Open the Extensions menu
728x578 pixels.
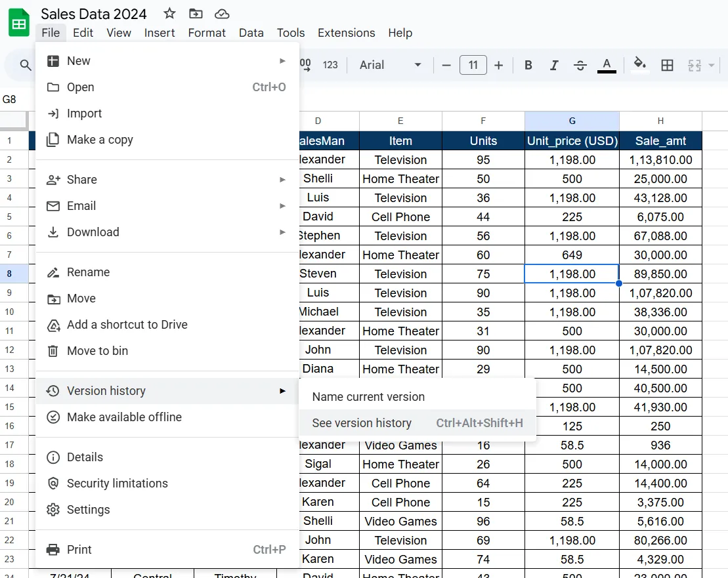(x=347, y=33)
